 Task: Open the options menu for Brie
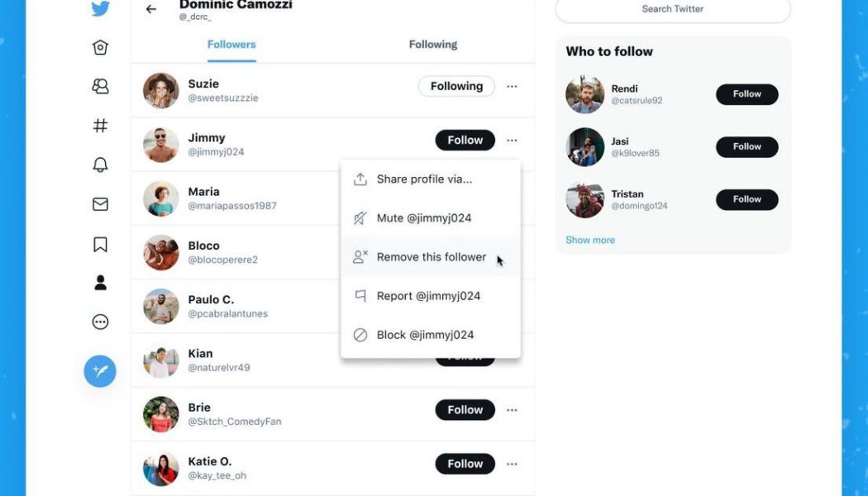512,409
